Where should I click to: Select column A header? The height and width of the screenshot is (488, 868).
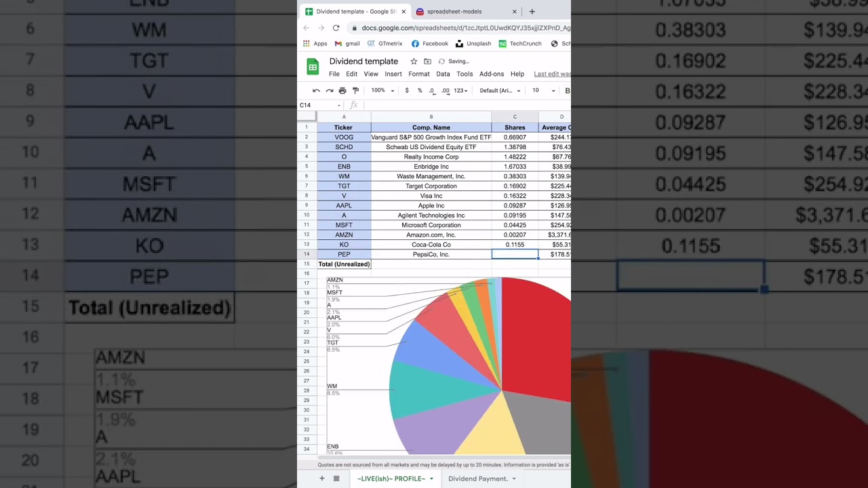point(344,117)
